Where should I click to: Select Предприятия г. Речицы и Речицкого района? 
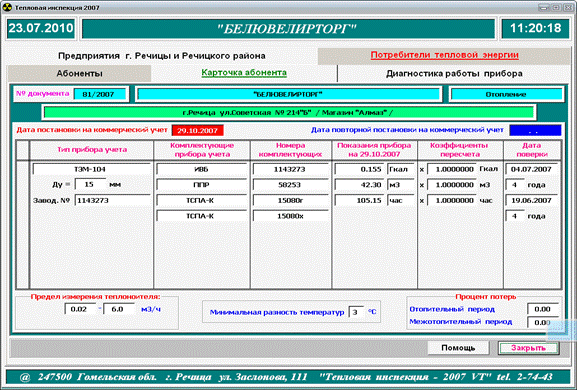click(162, 56)
